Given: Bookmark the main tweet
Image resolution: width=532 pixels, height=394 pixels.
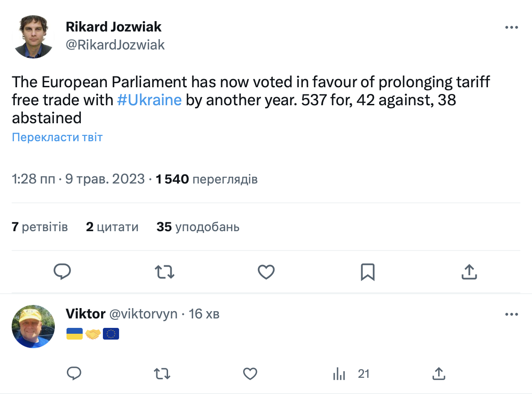Looking at the screenshot, I should [x=368, y=272].
